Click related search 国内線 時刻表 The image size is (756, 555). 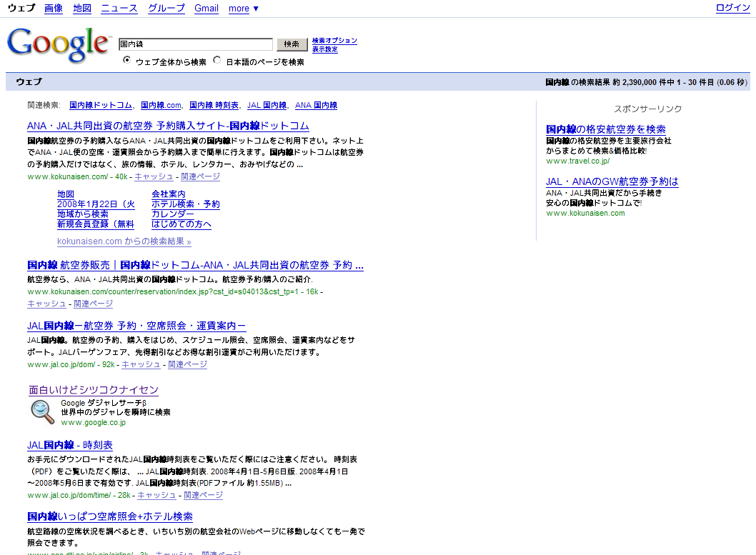(x=214, y=105)
